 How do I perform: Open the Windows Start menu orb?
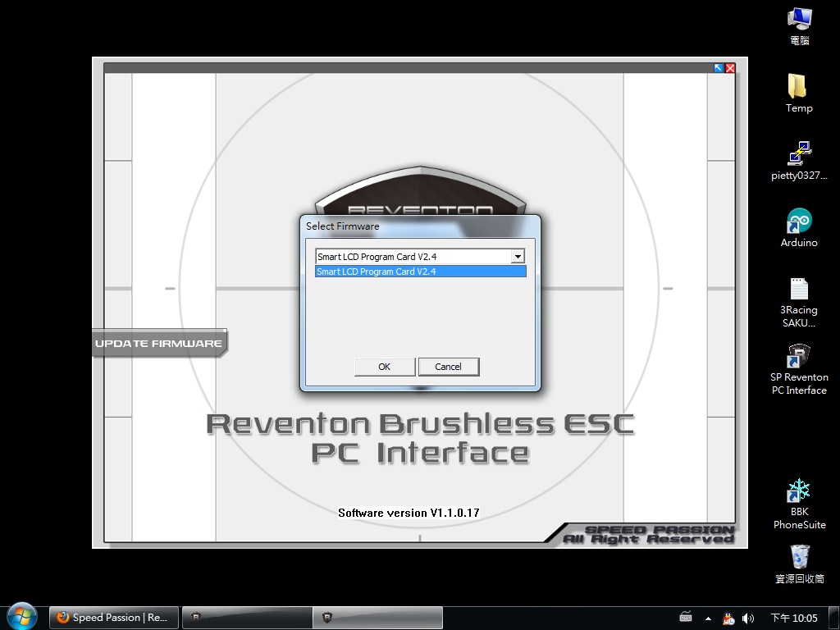click(x=22, y=617)
